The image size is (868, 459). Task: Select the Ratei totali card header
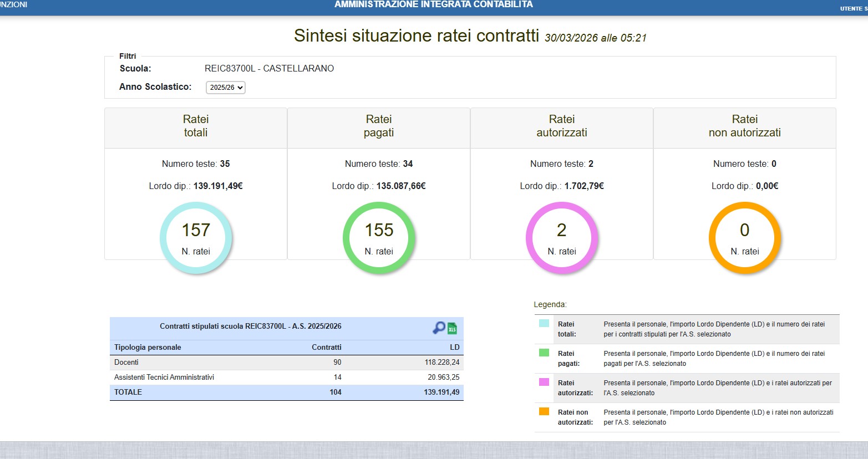coord(196,126)
